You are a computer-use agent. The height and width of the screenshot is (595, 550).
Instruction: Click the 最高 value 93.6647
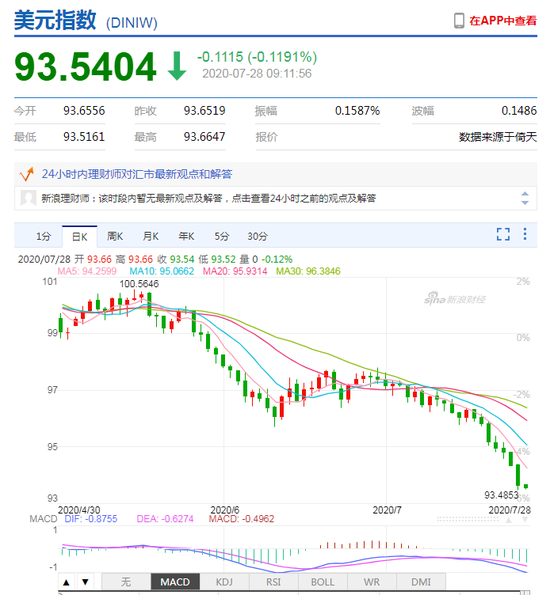pyautogui.click(x=205, y=137)
